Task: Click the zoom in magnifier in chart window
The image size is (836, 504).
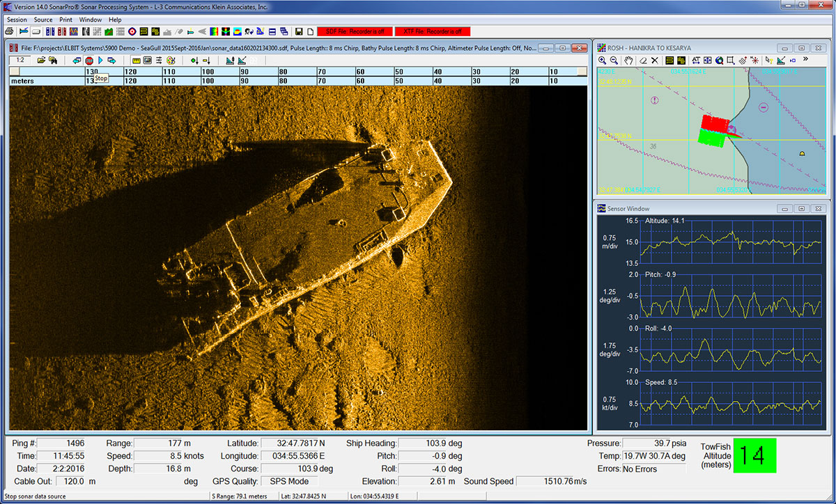Action: (603, 61)
